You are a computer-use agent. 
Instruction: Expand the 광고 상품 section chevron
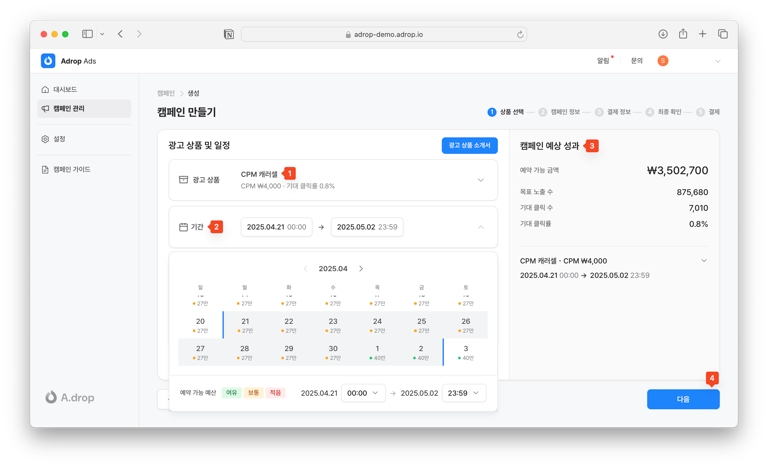480,180
